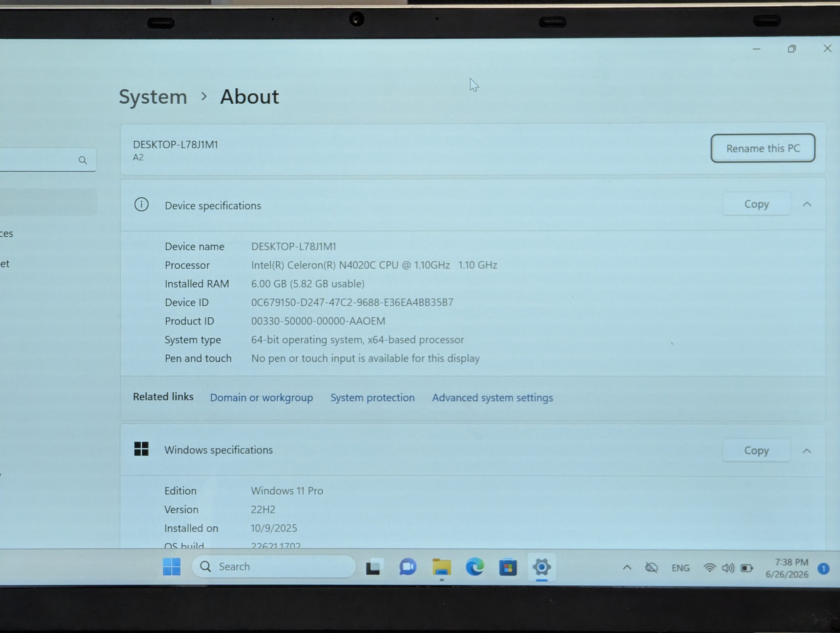
Task: Click the A2 model label under PC name
Action: pos(138,157)
